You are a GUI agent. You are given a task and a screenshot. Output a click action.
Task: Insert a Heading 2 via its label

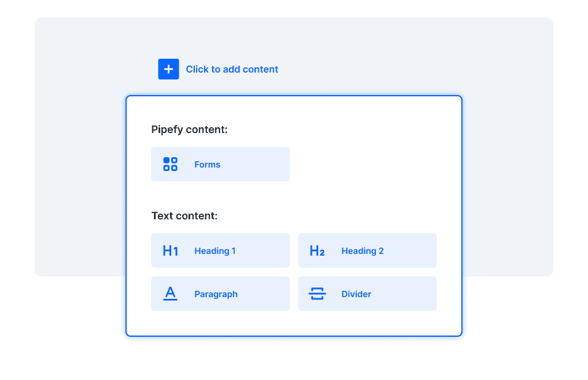pyautogui.click(x=363, y=251)
